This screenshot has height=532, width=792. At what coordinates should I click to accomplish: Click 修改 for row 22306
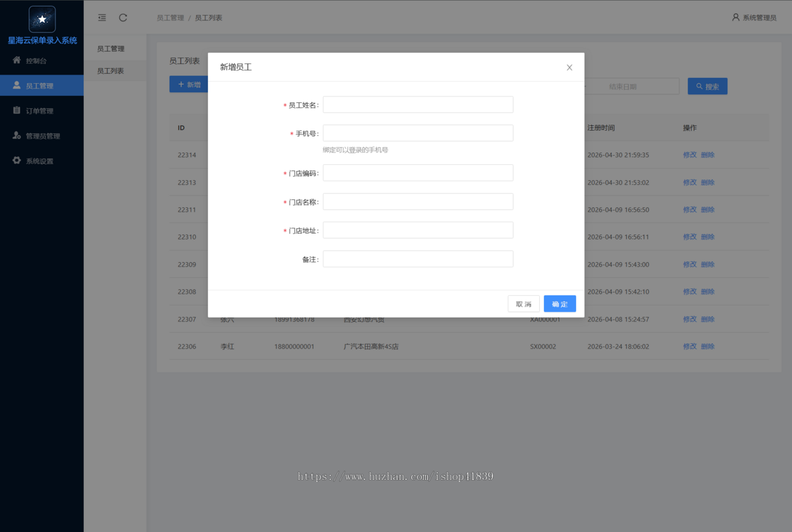(690, 347)
